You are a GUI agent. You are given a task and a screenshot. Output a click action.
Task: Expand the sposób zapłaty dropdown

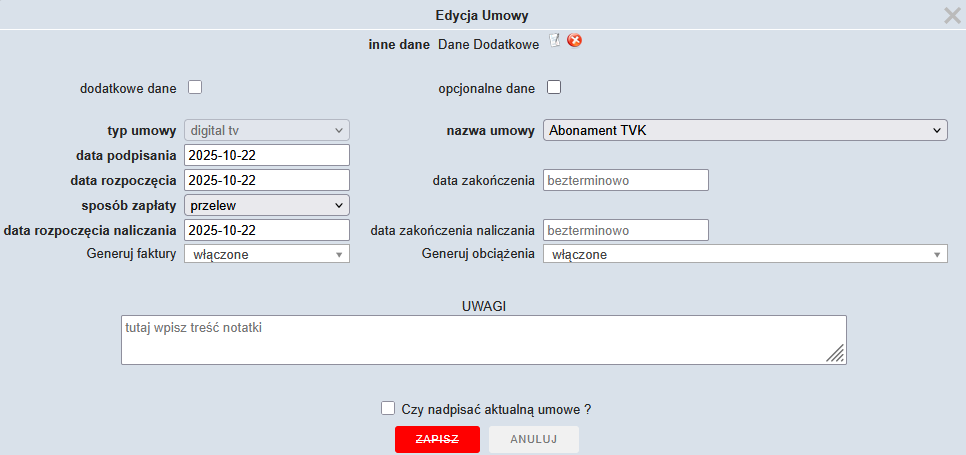[267, 205]
